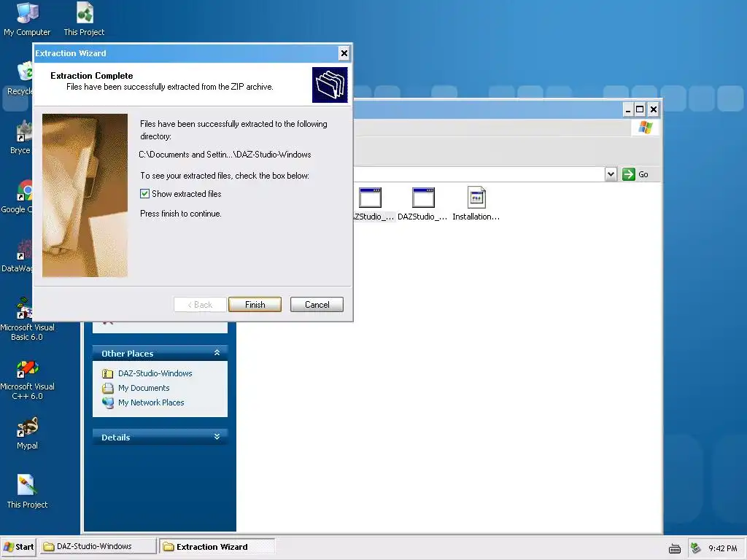Click the Finish button
Viewport: 747px width, 560px height.
point(255,305)
